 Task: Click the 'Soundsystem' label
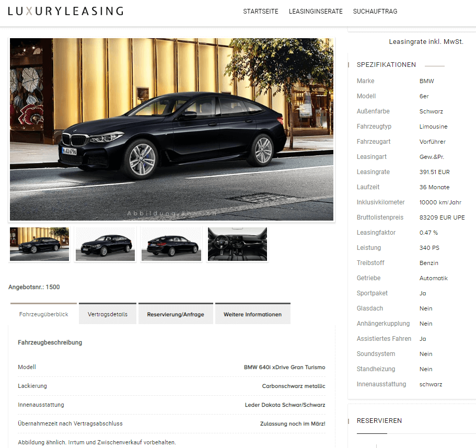coord(376,354)
